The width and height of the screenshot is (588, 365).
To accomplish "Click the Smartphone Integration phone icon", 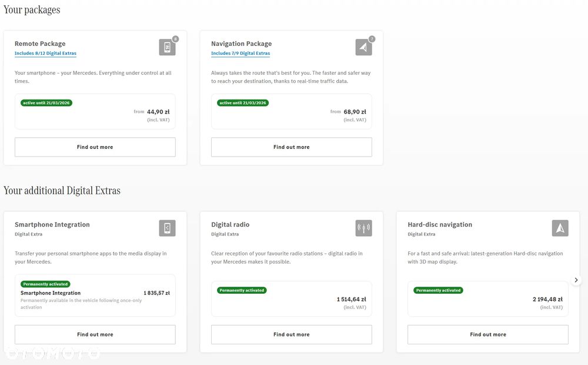I will point(167,228).
